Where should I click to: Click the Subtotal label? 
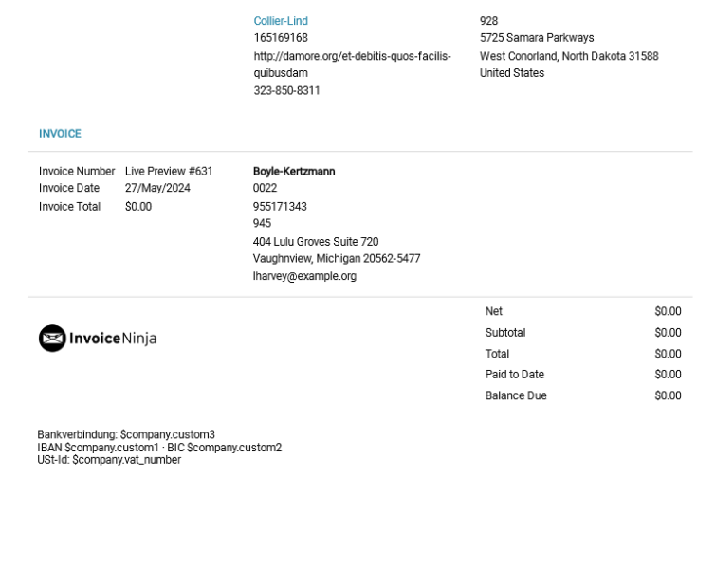click(505, 333)
